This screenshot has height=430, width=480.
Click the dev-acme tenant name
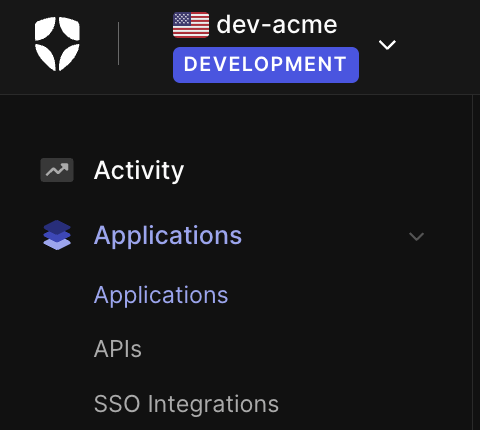tap(277, 25)
